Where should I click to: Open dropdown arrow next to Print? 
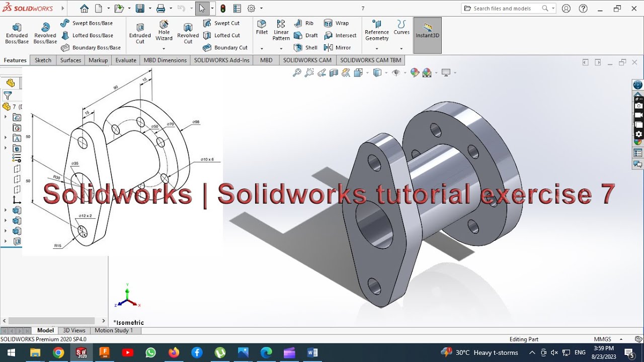coord(171,9)
